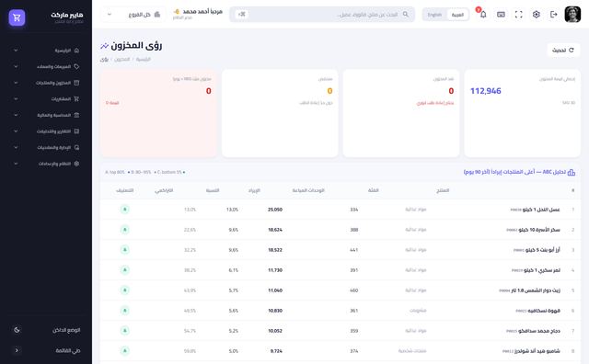This screenshot has width=589, height=364.
Task: Click the search magnifier icon
Action: coord(405,15)
